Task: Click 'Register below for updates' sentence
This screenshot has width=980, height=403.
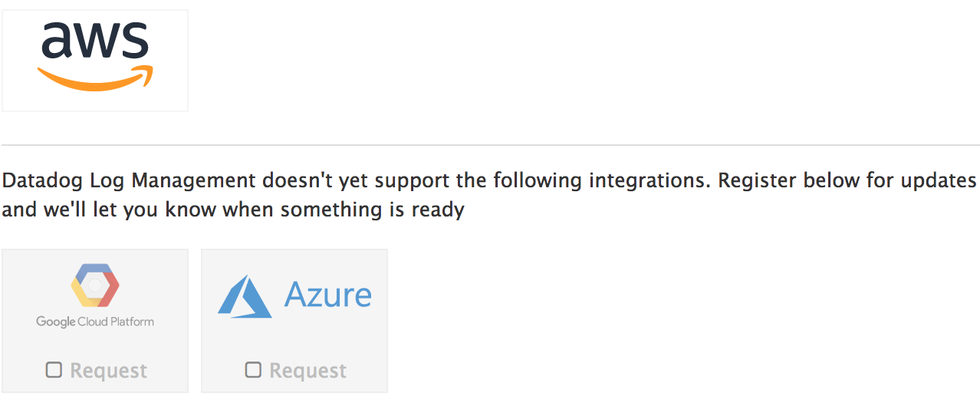Action: [x=847, y=181]
